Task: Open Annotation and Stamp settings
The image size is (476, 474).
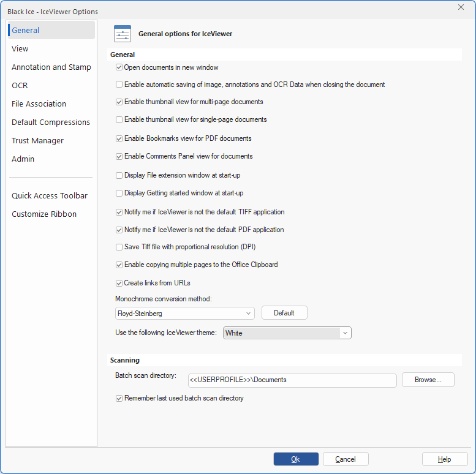Action: tap(51, 67)
